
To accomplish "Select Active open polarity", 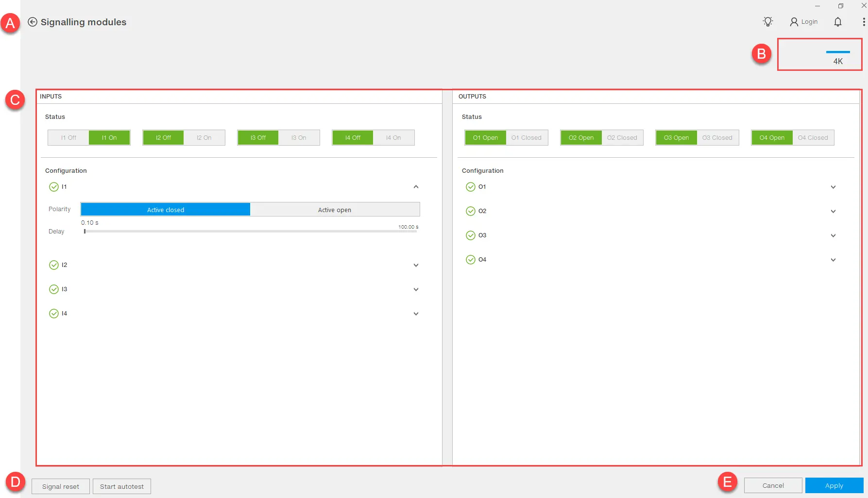I will (x=335, y=210).
